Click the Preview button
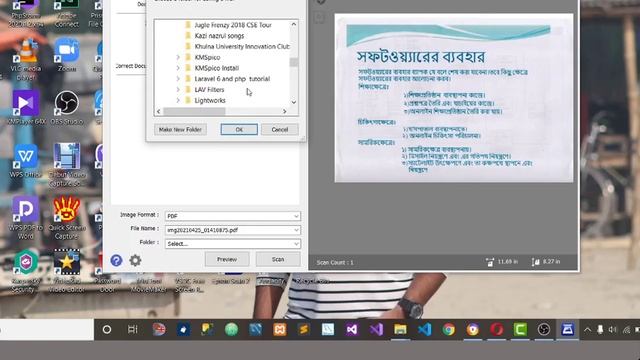The width and height of the screenshot is (640, 360). pos(227,259)
